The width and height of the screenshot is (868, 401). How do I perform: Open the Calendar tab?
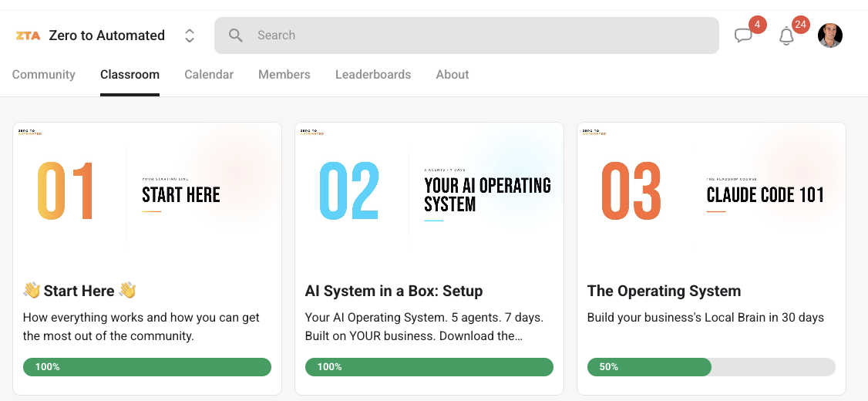coord(209,74)
